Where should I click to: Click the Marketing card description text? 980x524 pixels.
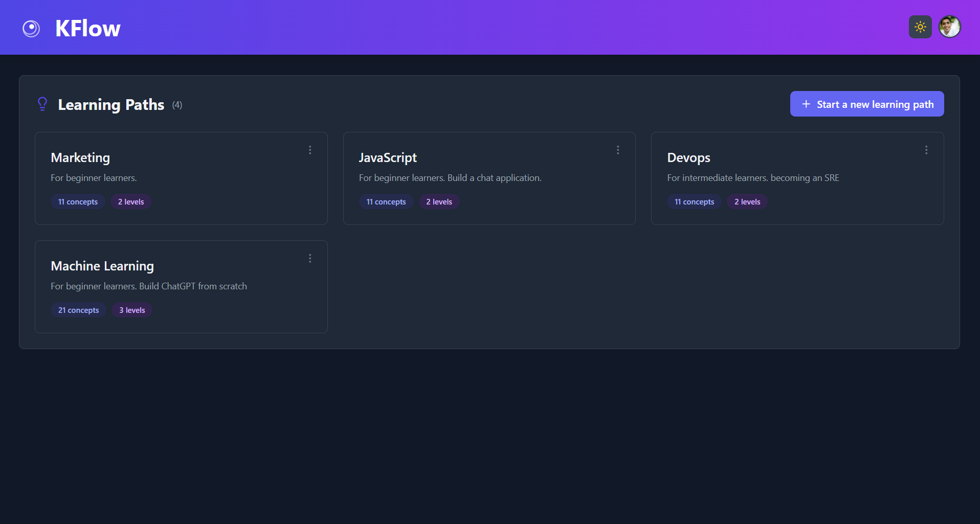tap(94, 177)
